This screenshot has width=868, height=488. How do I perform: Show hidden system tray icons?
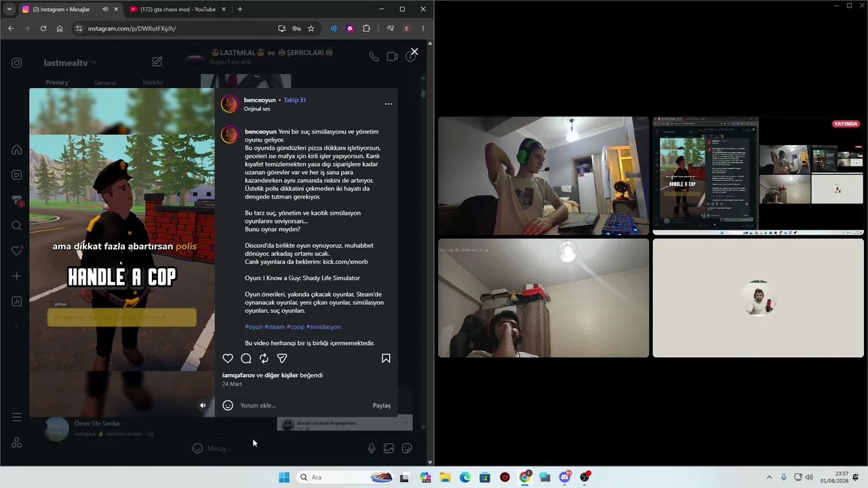click(769, 477)
